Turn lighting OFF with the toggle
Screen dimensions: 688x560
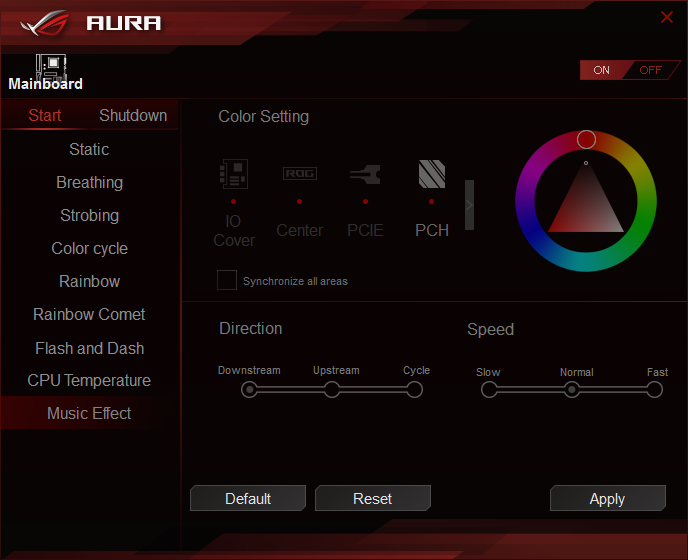650,70
